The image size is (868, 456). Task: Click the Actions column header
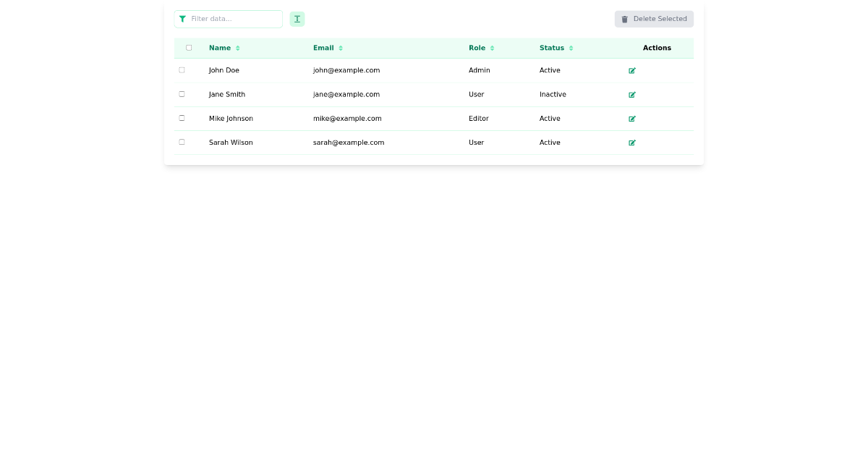pyautogui.click(x=657, y=48)
